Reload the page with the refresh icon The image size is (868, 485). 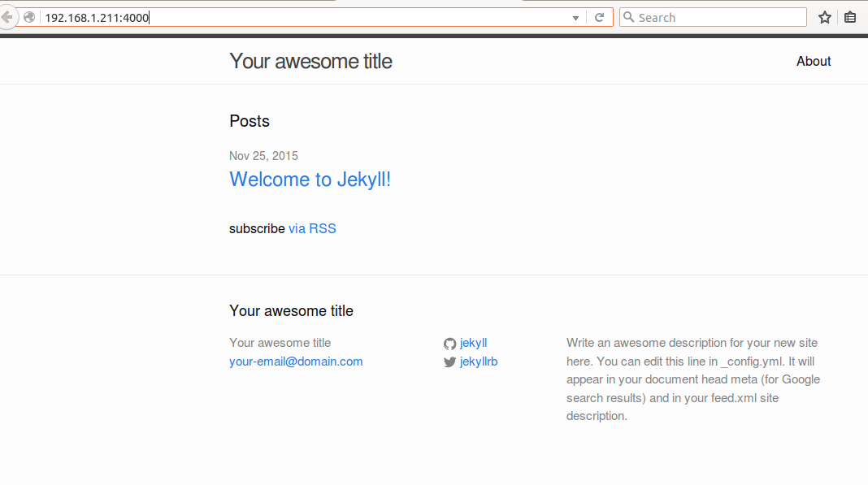tap(599, 18)
